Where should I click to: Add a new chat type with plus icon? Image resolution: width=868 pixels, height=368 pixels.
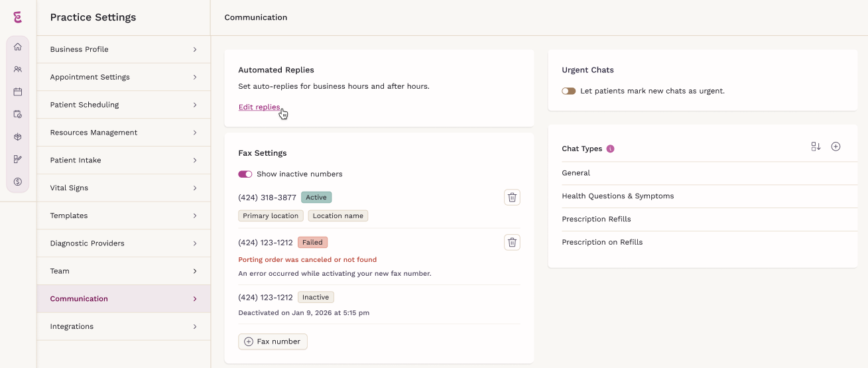(836, 147)
